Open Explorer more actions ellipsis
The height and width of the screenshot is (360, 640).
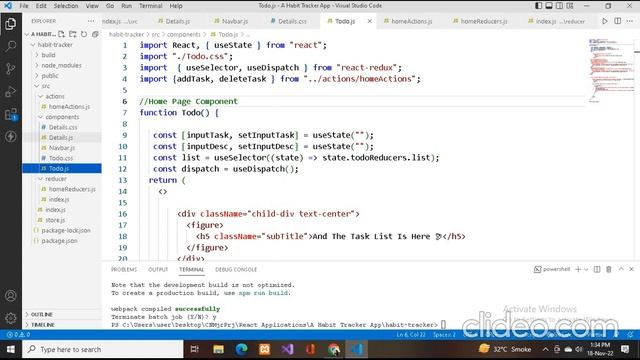tap(91, 21)
